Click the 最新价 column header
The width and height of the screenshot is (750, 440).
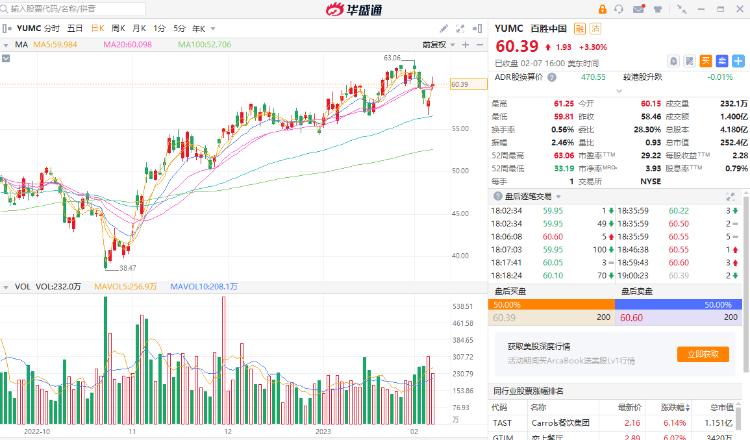629,407
